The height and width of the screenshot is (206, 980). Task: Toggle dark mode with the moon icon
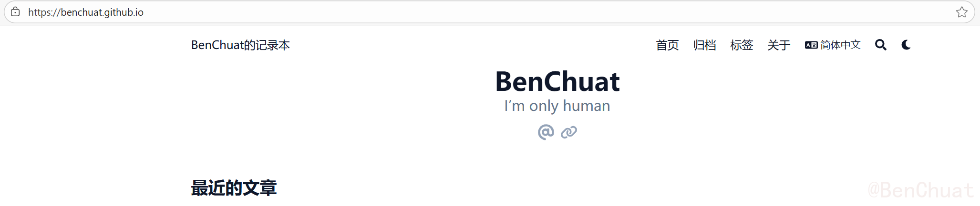tap(906, 45)
